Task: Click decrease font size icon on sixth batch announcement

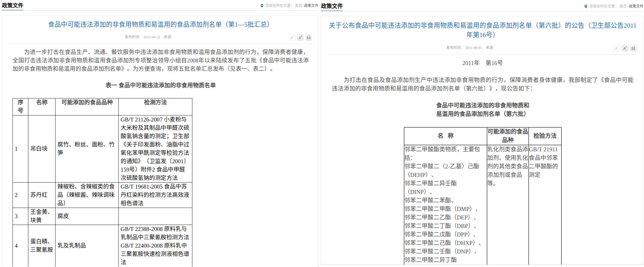Action: pos(616,48)
